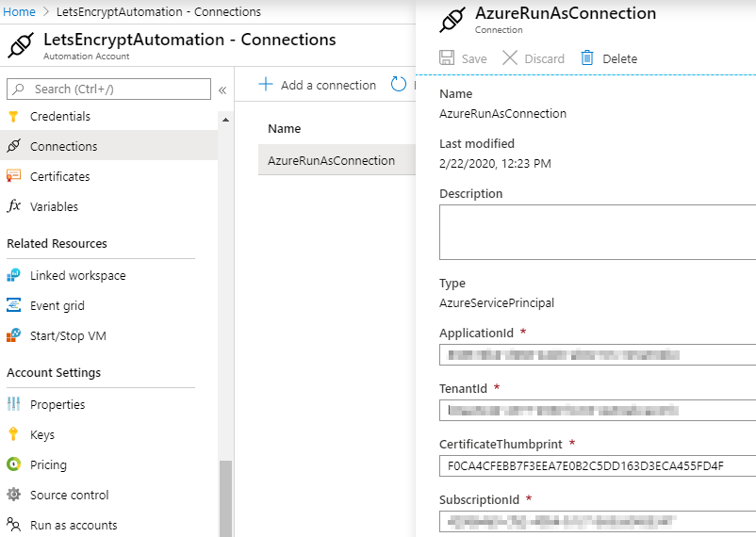Select AzureRunAsConnection row in list
The height and width of the screenshot is (537, 756).
pyautogui.click(x=337, y=160)
